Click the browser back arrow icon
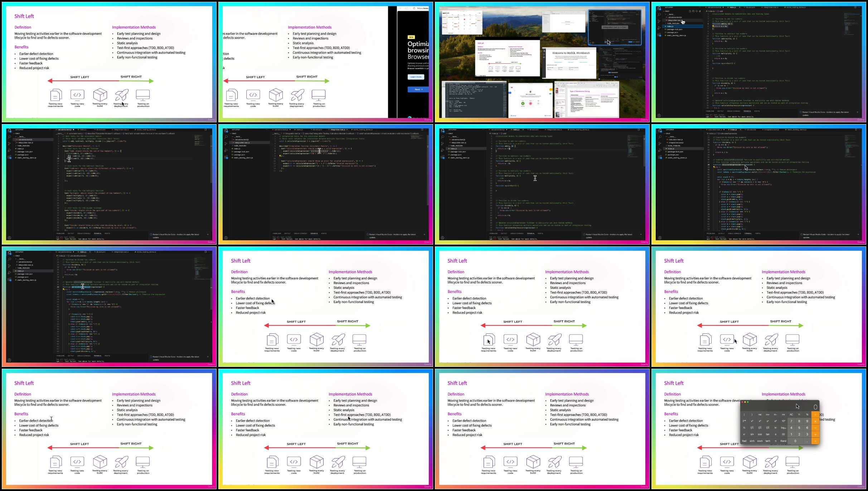 click(x=400, y=8)
